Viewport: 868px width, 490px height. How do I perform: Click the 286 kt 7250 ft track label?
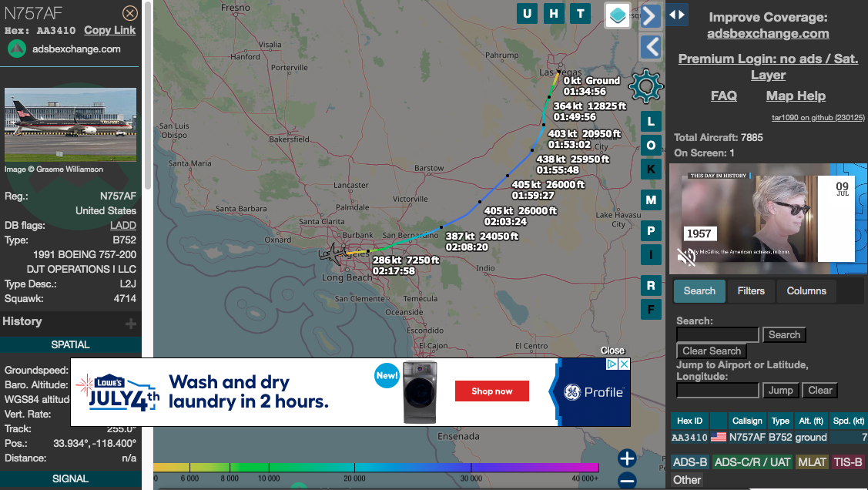point(406,265)
